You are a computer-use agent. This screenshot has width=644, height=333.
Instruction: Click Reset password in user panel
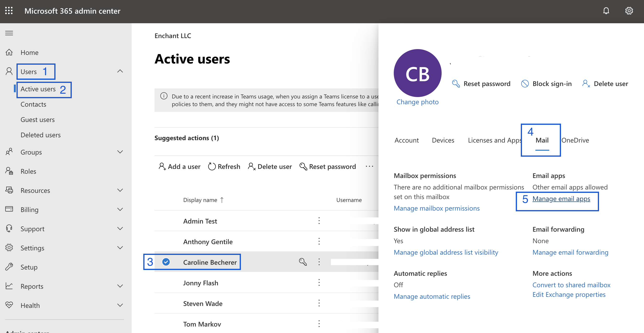click(481, 83)
